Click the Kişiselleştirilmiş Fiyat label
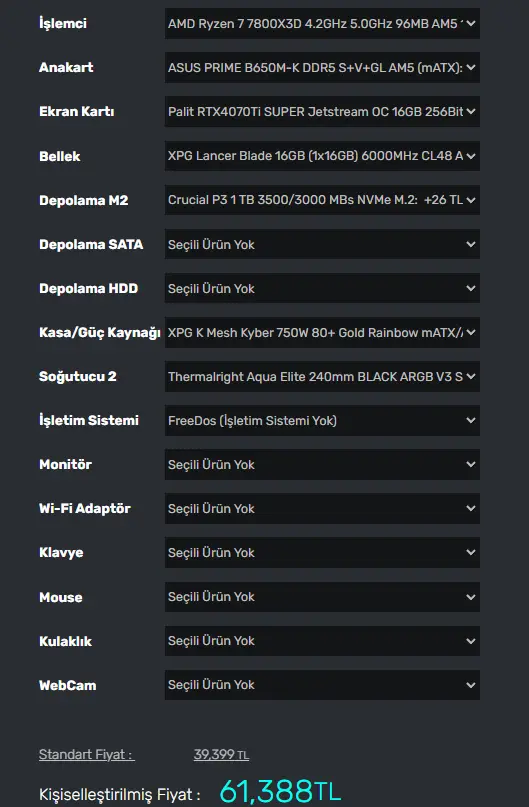The image size is (529, 807). (119, 794)
